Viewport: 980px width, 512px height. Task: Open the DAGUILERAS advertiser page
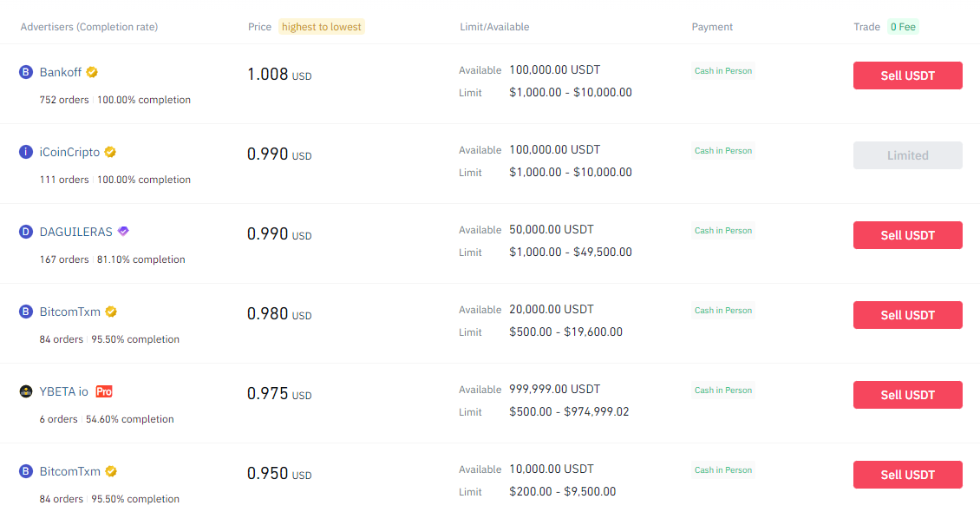[75, 231]
